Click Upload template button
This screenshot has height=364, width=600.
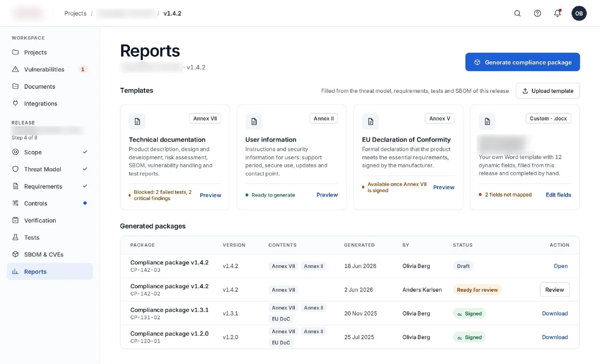[x=547, y=91]
